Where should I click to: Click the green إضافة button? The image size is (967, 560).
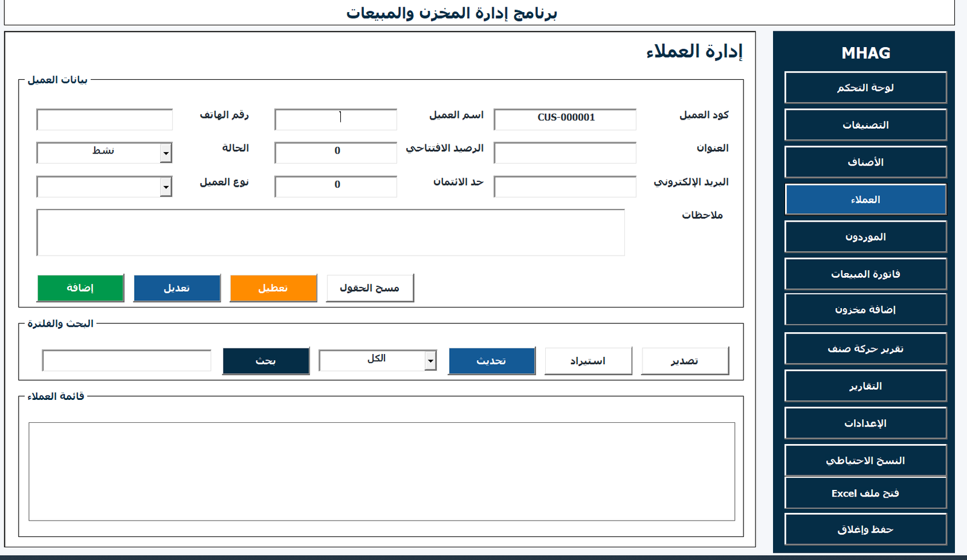click(80, 288)
